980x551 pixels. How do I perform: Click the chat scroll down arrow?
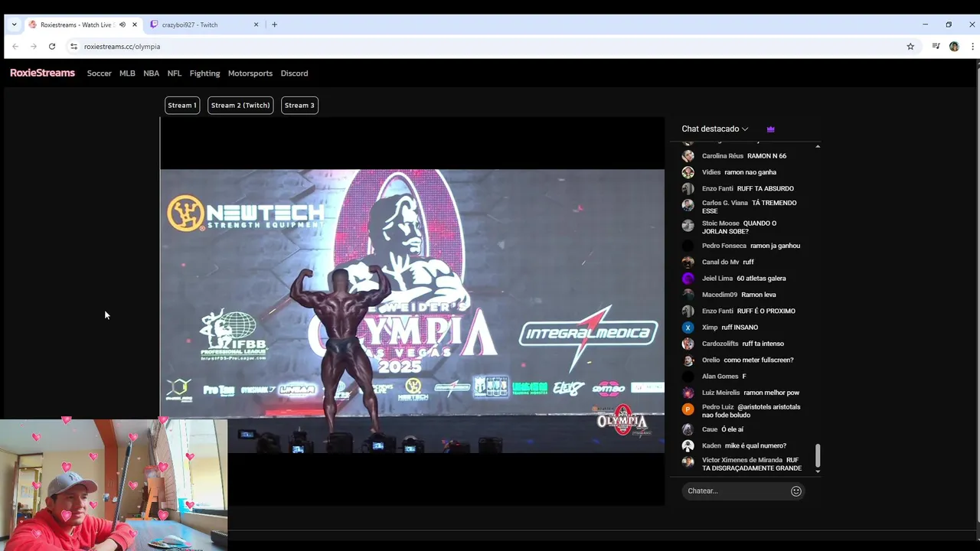[818, 471]
